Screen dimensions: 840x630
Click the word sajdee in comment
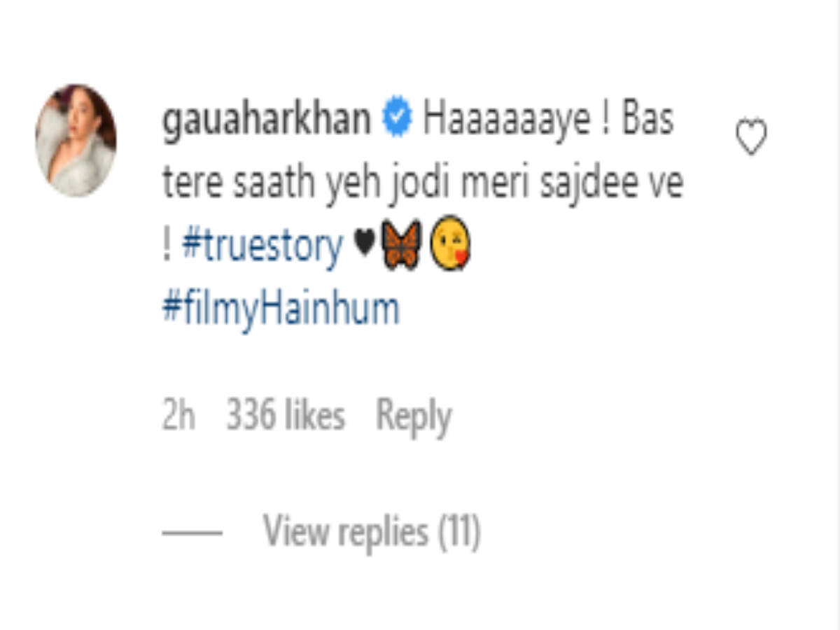pyautogui.click(x=578, y=183)
